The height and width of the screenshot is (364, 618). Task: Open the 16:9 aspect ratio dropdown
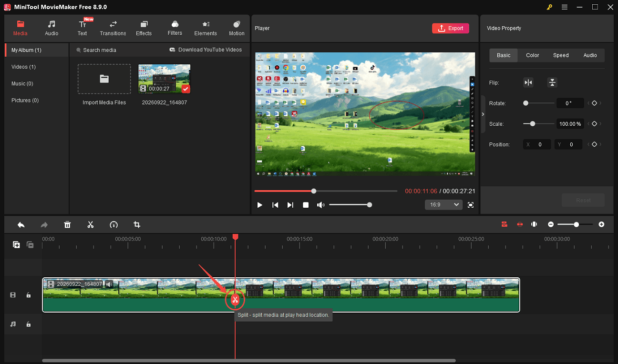coord(443,204)
